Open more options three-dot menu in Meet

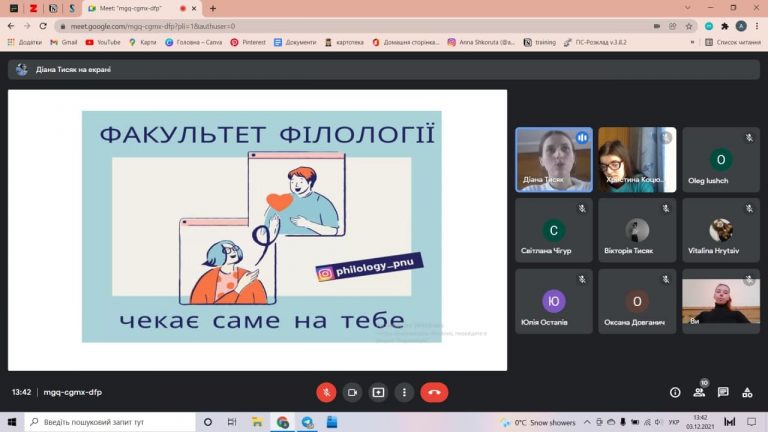404,392
